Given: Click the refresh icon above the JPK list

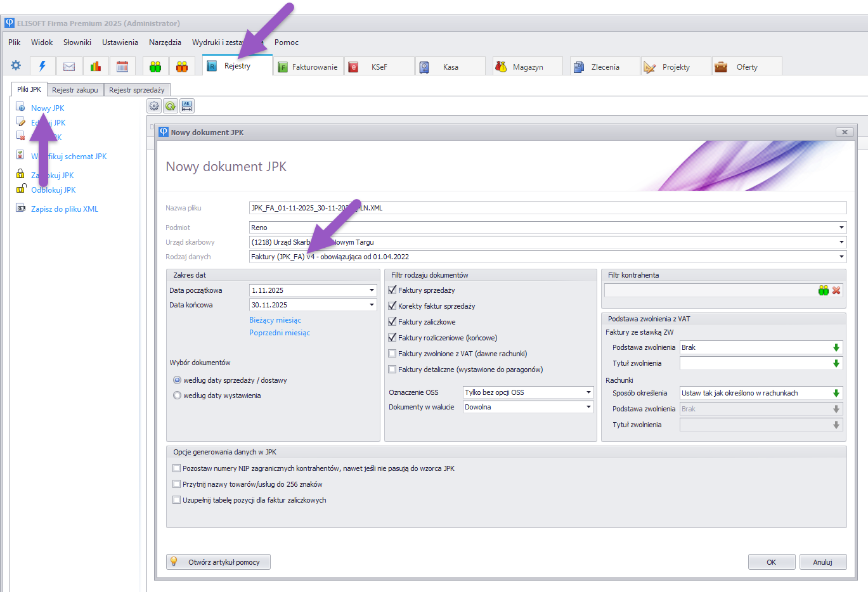Looking at the screenshot, I should (x=171, y=106).
